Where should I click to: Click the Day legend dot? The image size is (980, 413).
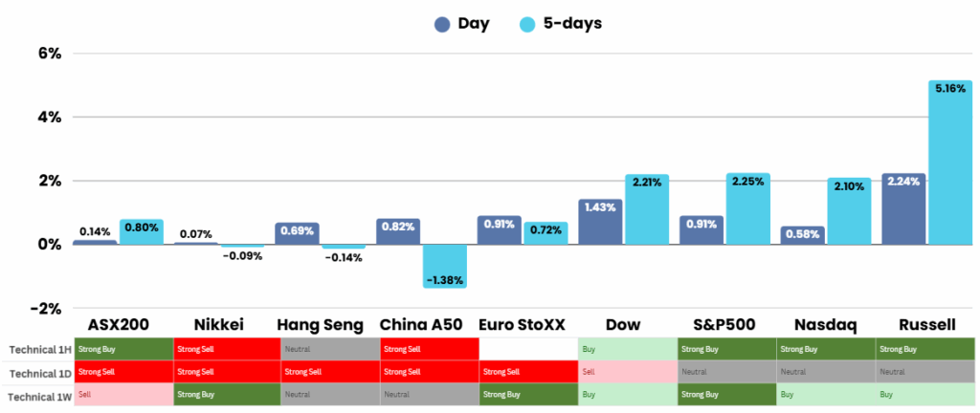click(441, 25)
